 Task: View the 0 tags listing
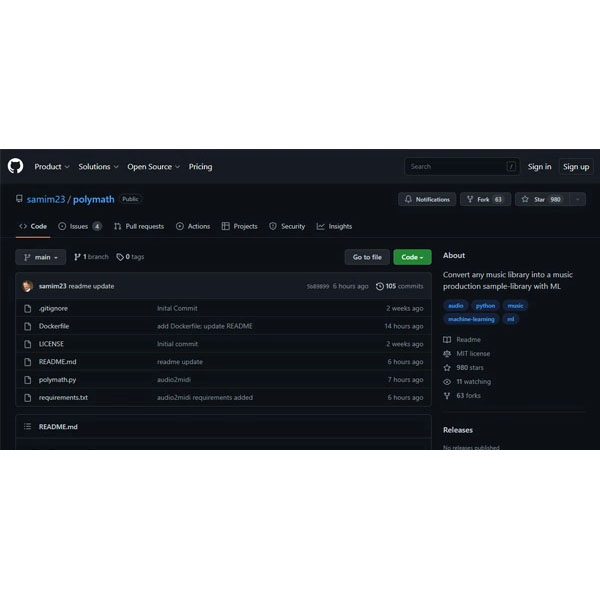(x=130, y=257)
